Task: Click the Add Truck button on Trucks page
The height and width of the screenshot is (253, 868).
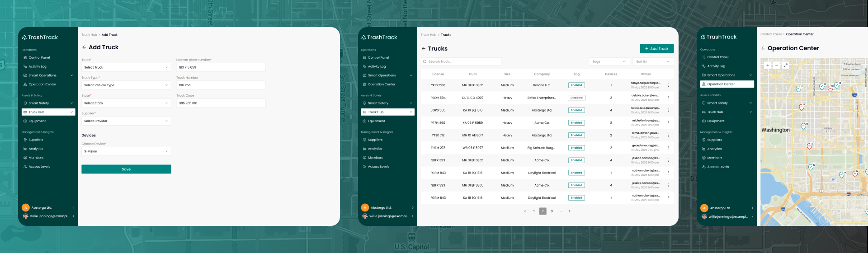Action: click(x=656, y=49)
